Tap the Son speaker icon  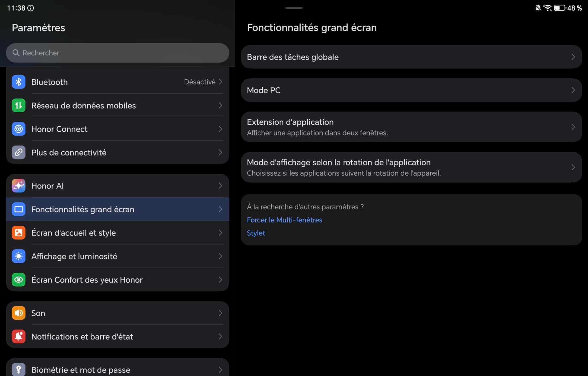click(18, 313)
